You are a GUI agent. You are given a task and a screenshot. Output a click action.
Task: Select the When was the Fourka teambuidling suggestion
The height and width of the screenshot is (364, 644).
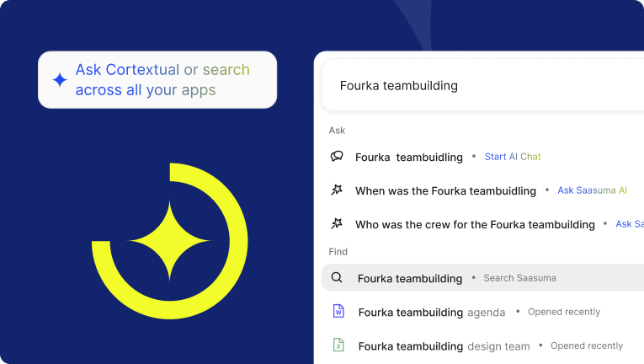click(x=445, y=190)
